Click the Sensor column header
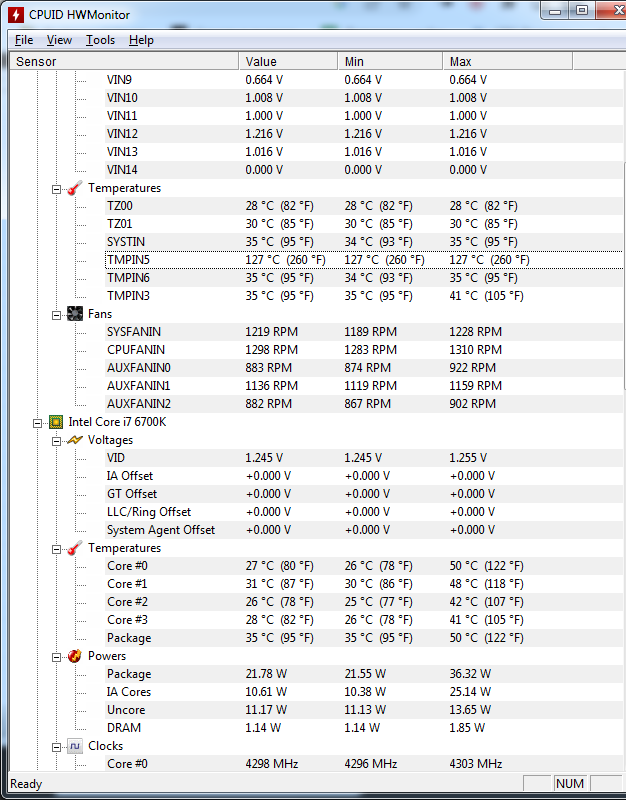The height and width of the screenshot is (800, 626). (x=124, y=61)
